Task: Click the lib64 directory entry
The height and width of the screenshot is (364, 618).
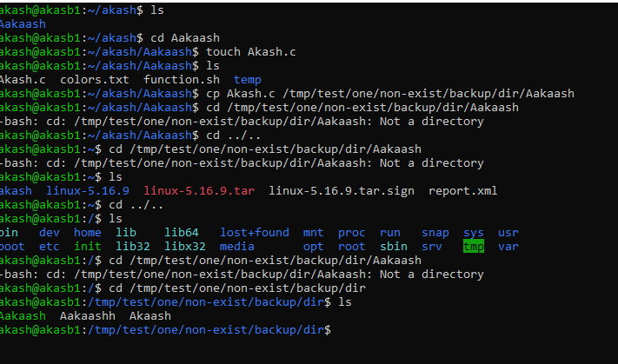Action: point(181,232)
